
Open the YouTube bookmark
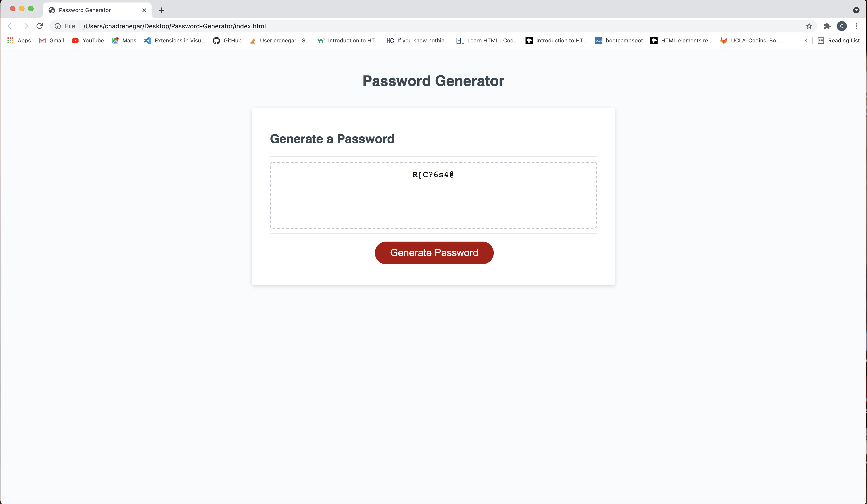88,41
